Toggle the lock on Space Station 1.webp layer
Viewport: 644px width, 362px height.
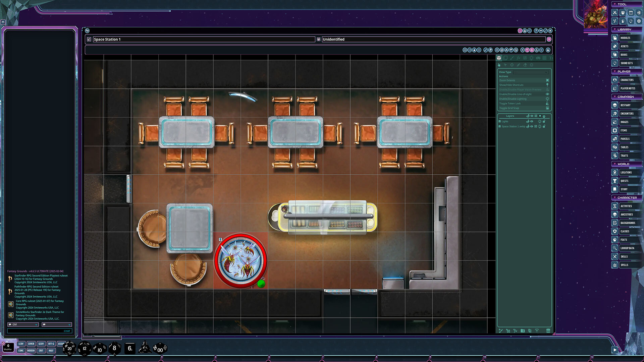pos(544,126)
